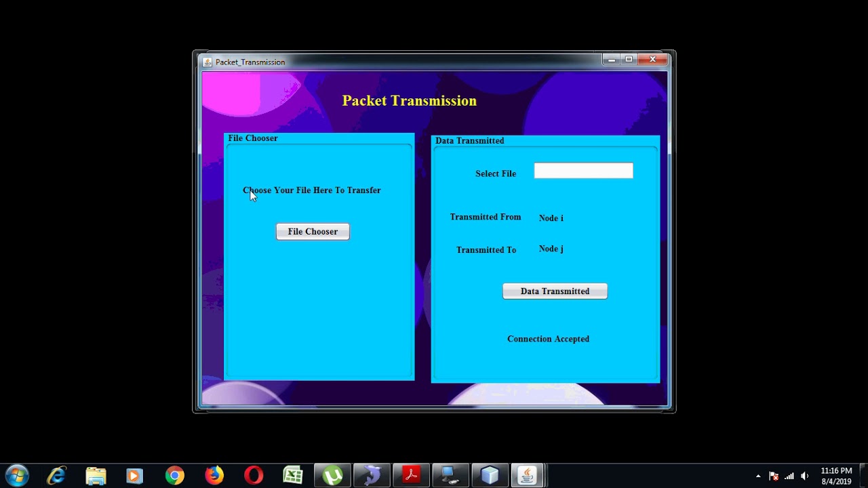Open Action Center flag icon in tray

[x=773, y=476]
